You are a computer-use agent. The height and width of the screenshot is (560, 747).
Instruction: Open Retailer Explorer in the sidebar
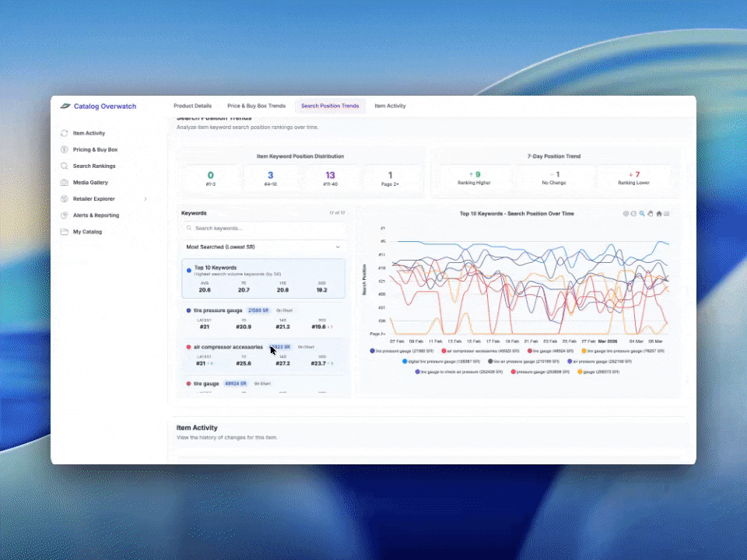93,199
